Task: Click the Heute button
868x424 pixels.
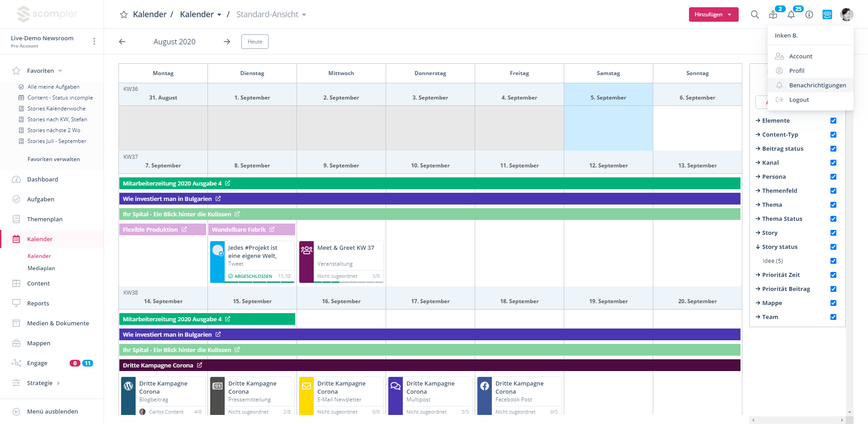Action: (255, 42)
